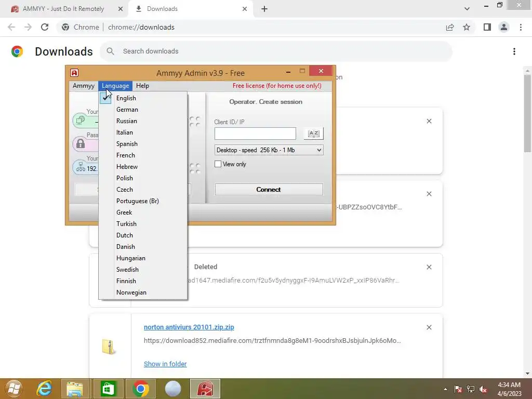532x399 pixels.
Task: Click the Ammyy Admin taskbar icon
Action: click(x=205, y=389)
